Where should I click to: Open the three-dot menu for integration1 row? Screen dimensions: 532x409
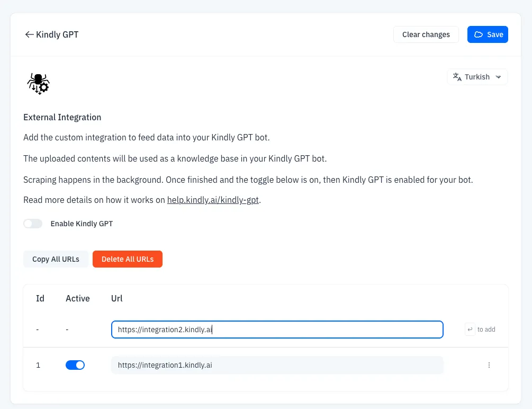489,365
